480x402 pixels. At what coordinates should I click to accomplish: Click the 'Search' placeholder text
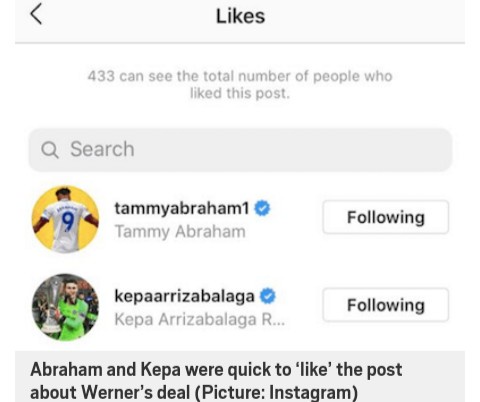click(102, 149)
